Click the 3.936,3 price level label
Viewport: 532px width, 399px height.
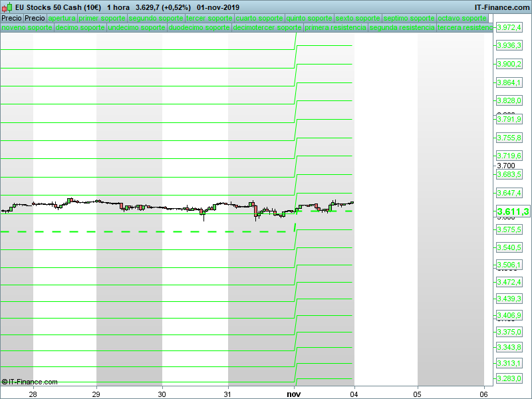pyautogui.click(x=509, y=45)
